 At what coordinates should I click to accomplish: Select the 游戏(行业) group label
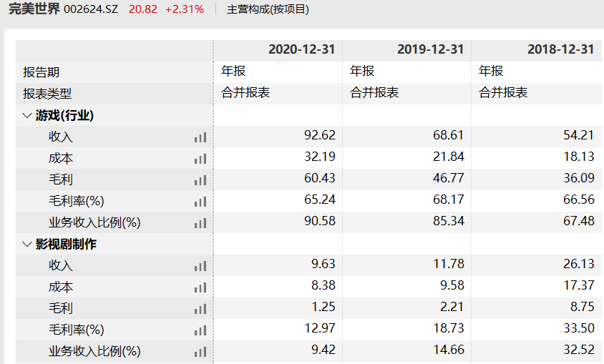(64, 115)
